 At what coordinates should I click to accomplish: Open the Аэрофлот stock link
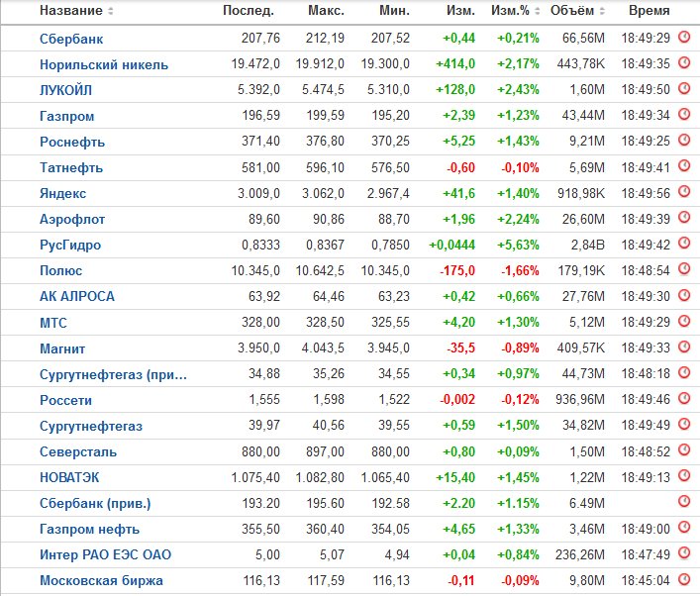coord(72,219)
